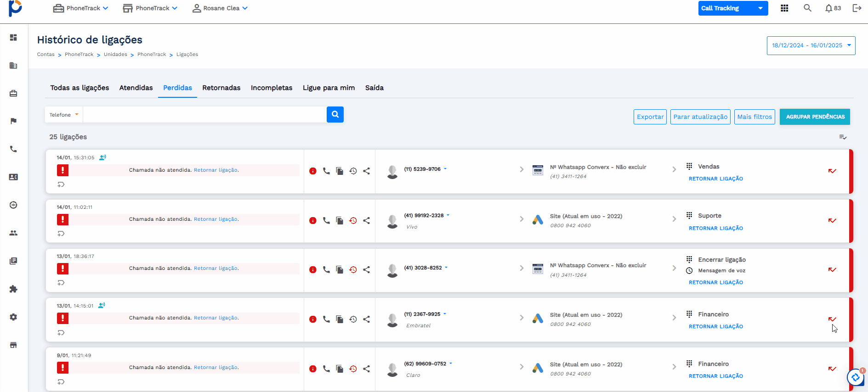
Task: Click history icon for call 14/01 11:02:11
Action: pos(353,220)
